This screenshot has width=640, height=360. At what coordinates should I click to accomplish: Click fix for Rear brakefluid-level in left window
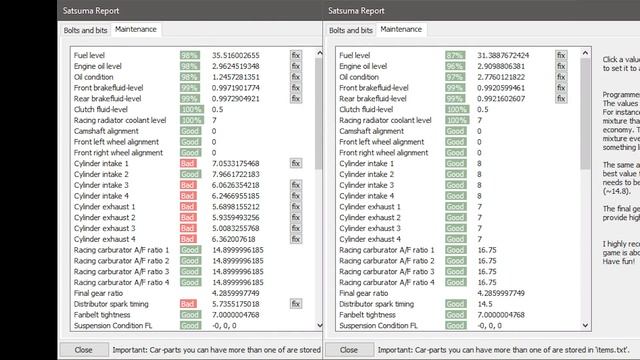point(296,98)
